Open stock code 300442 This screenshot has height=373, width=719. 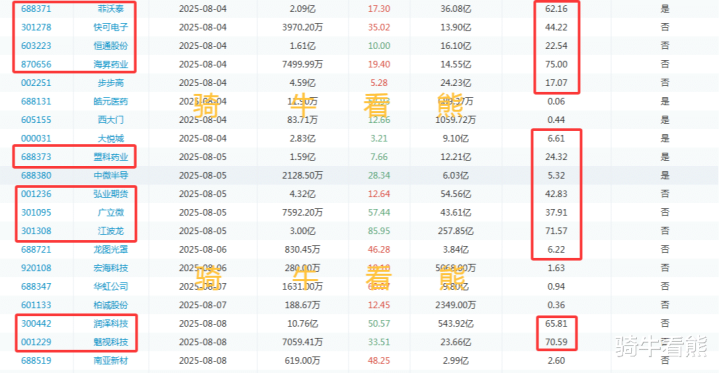[36, 323]
